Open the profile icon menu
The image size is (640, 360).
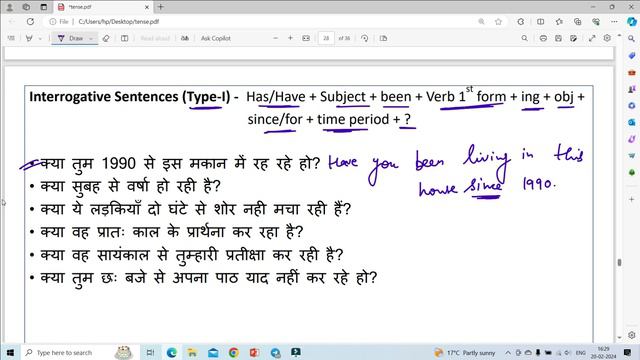click(9, 7)
